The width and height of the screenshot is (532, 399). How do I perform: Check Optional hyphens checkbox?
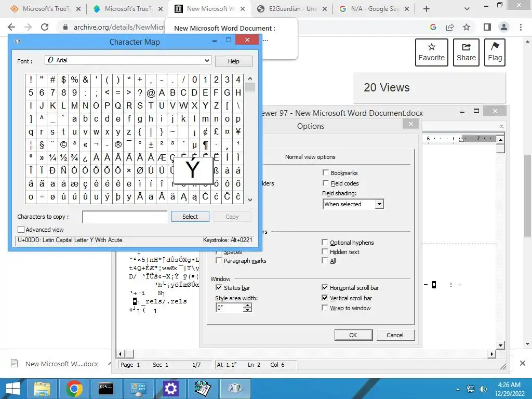point(325,242)
